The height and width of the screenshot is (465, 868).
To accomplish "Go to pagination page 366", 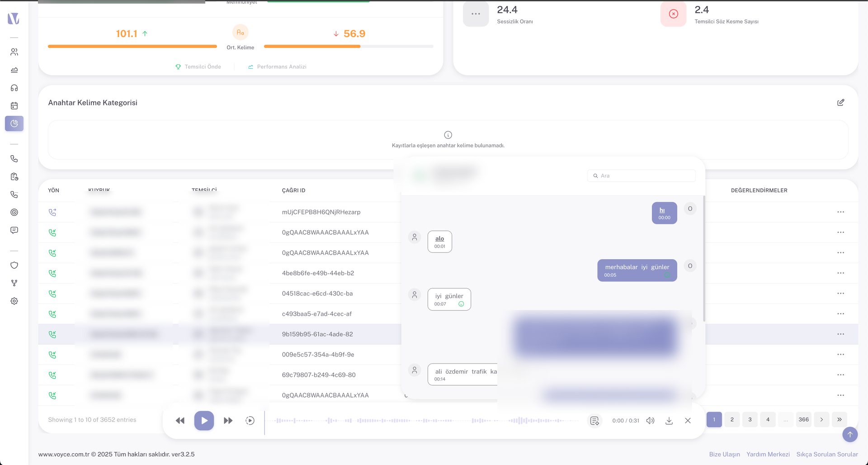I will point(803,420).
